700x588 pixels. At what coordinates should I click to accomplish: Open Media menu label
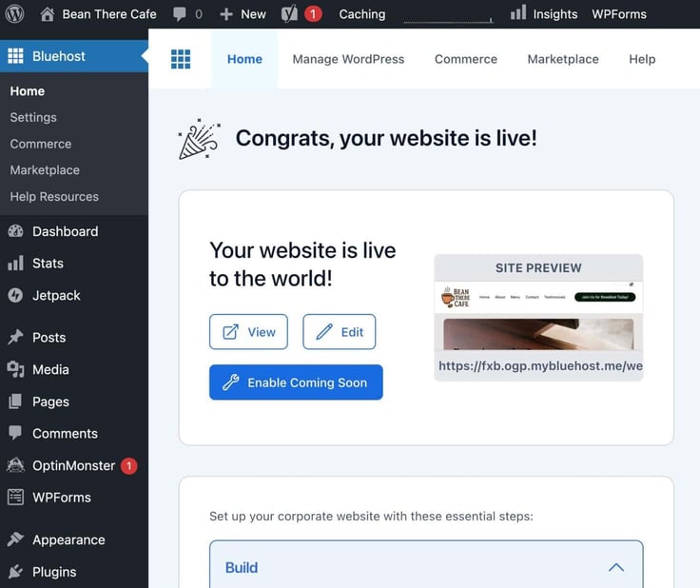(x=50, y=369)
